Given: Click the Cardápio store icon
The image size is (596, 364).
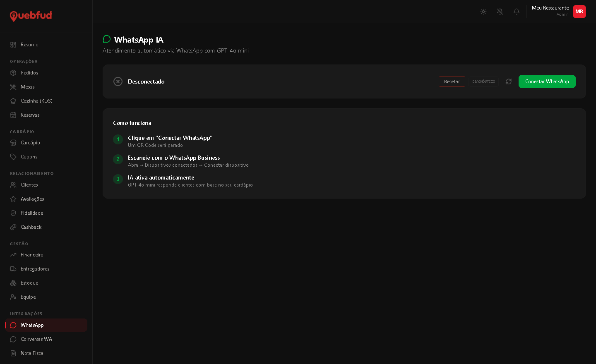Looking at the screenshot, I should point(13,143).
